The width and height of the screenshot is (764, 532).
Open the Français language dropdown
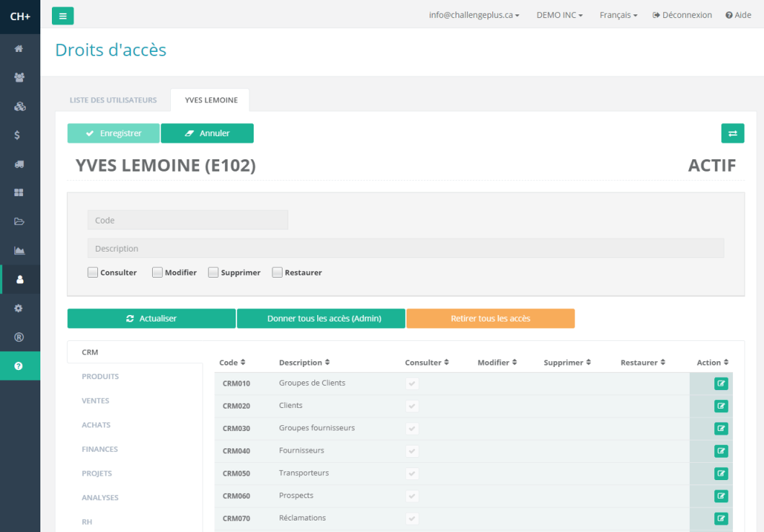pos(618,15)
